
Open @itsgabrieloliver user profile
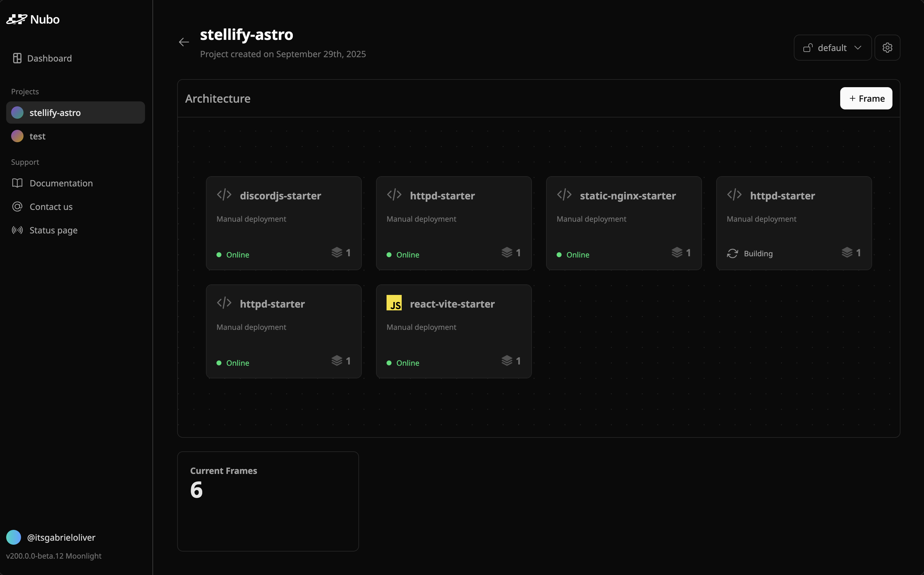pyautogui.click(x=61, y=537)
